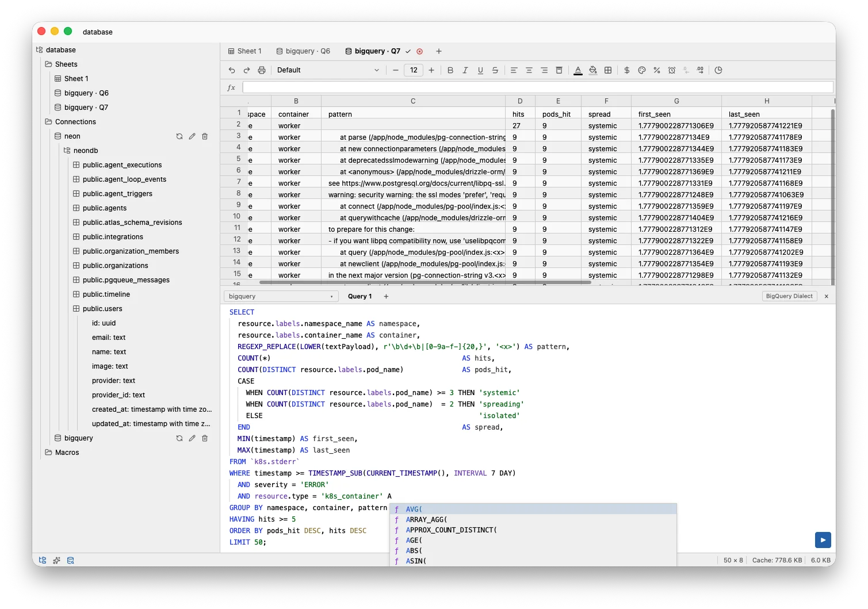868x609 pixels.
Task: Decrease the font size with minus
Action: pyautogui.click(x=396, y=70)
